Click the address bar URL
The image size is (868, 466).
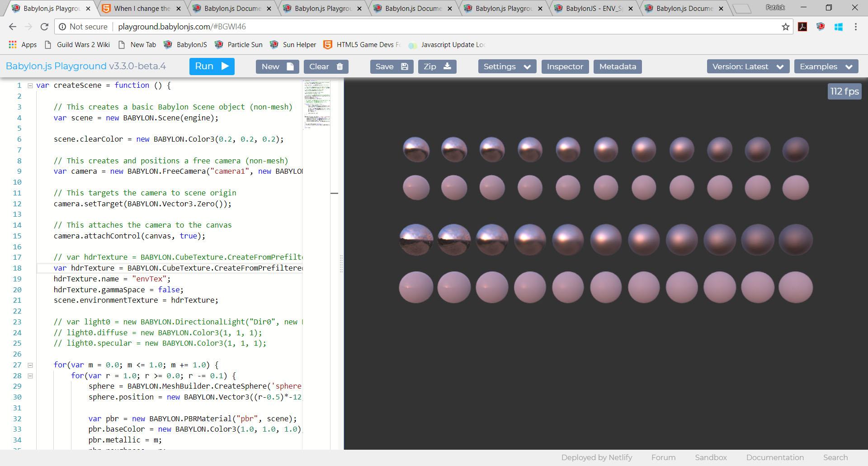[182, 27]
